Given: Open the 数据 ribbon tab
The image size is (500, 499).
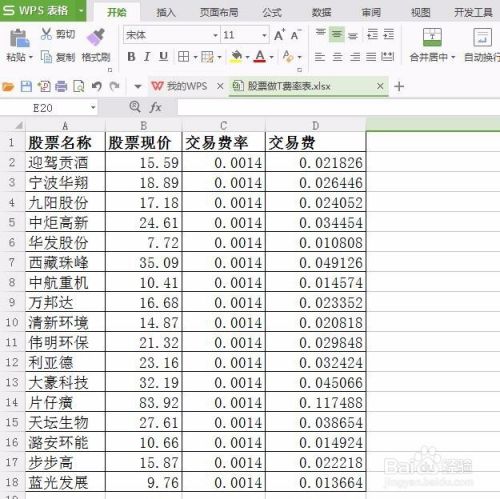Looking at the screenshot, I should click(322, 13).
